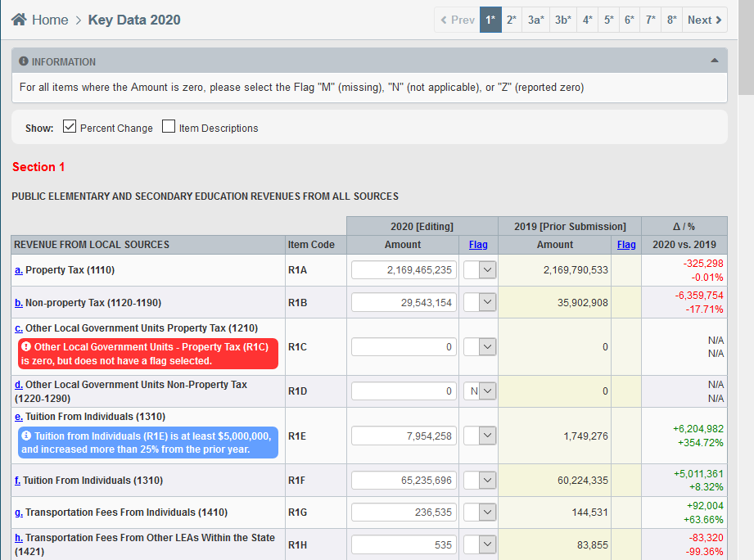Click the R1E Tuition amount input field
Viewport: 754px width, 560px height.
click(x=404, y=436)
